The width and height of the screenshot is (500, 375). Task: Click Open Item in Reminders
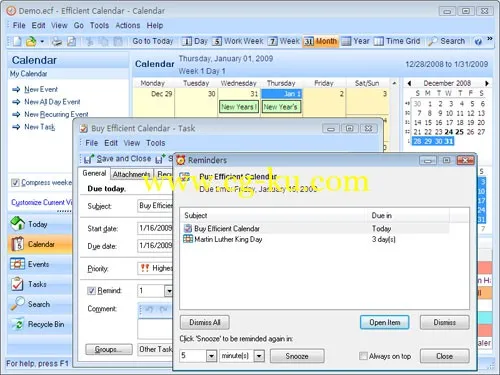pos(385,322)
